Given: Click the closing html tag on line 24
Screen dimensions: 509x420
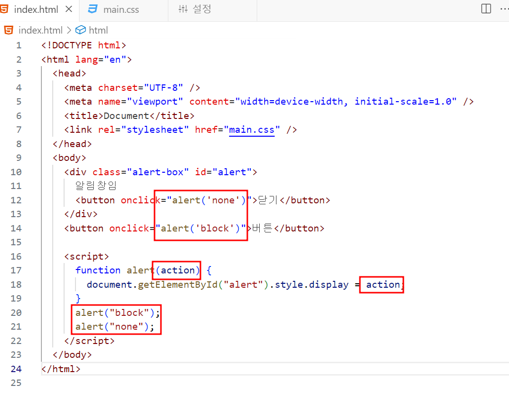Looking at the screenshot, I should [61, 369].
